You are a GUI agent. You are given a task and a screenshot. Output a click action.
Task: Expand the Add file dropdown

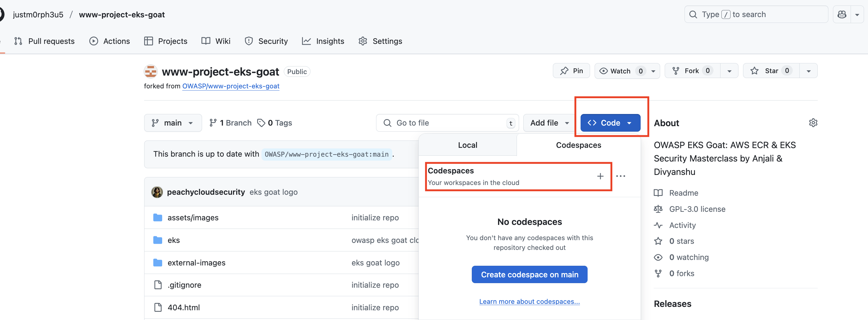(x=549, y=123)
